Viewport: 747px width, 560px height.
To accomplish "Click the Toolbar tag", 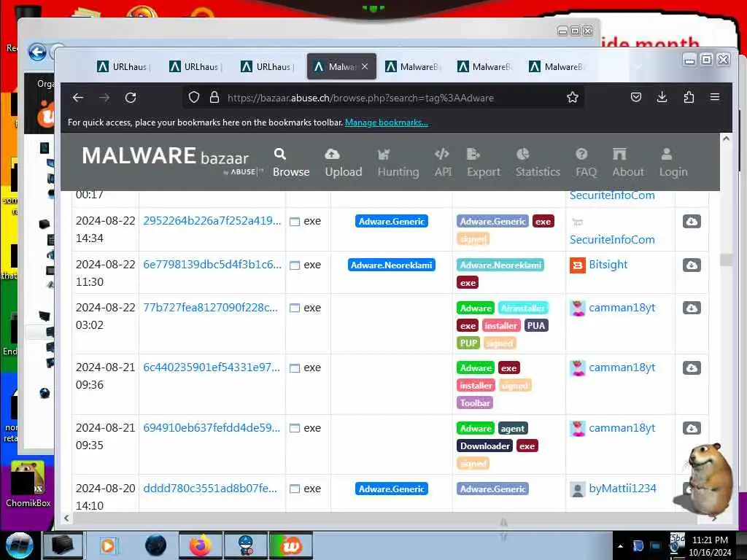I will [475, 403].
